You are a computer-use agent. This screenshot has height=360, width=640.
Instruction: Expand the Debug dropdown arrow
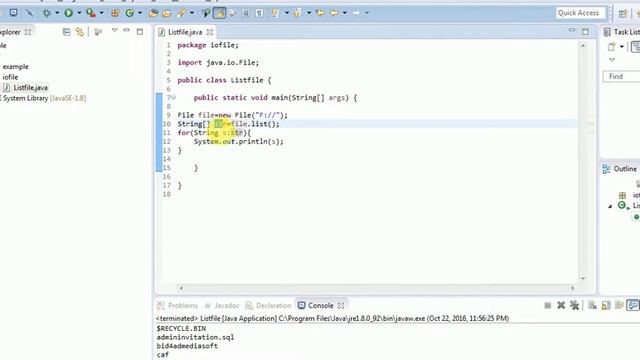[57, 13]
